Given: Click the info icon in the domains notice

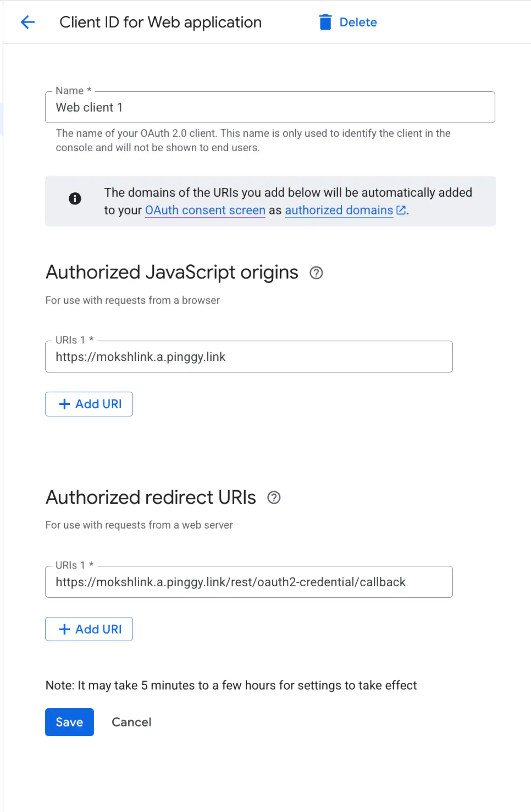Looking at the screenshot, I should (x=75, y=199).
